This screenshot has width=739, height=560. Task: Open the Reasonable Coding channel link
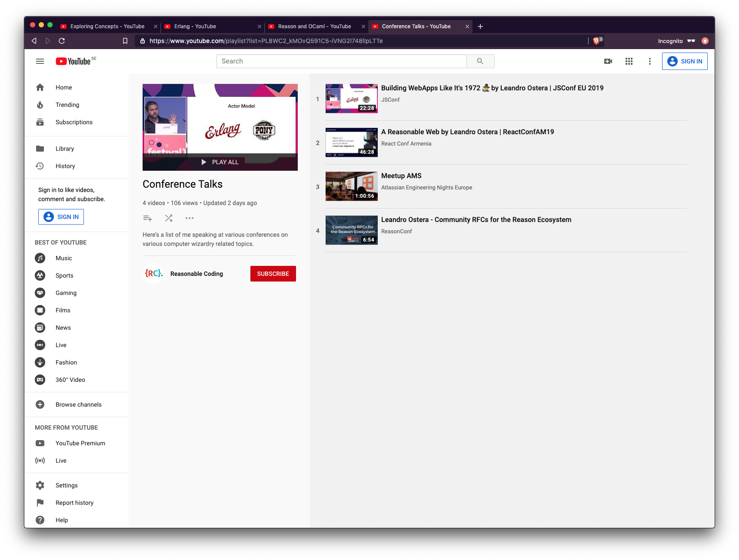click(196, 274)
